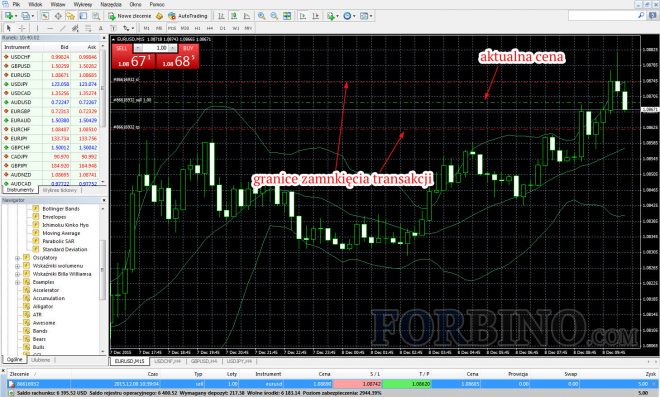
Task: Select the trendline drawing tool
Action: tap(63, 28)
